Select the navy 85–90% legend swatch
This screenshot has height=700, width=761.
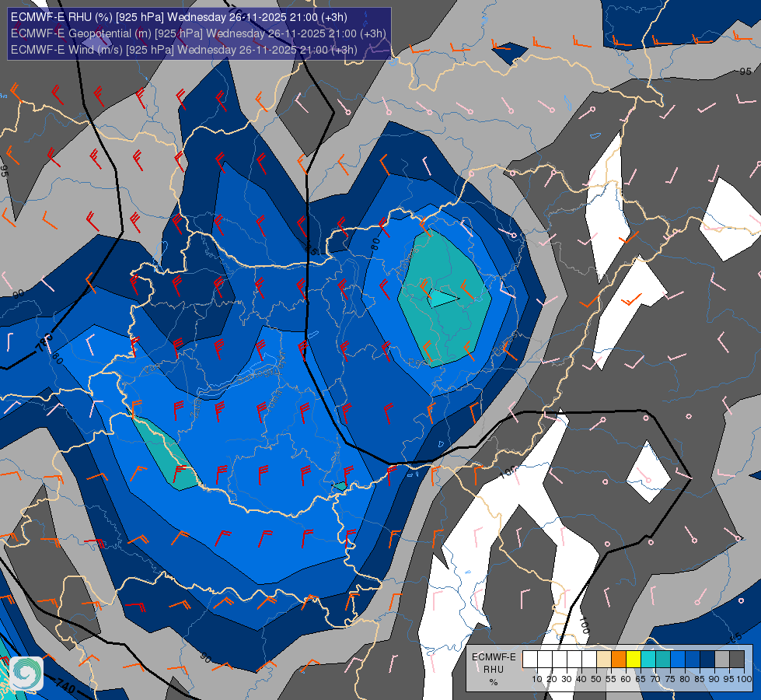pos(707,659)
